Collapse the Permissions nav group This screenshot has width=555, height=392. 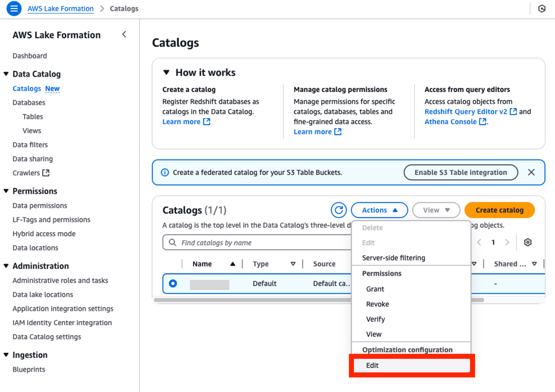click(x=6, y=191)
